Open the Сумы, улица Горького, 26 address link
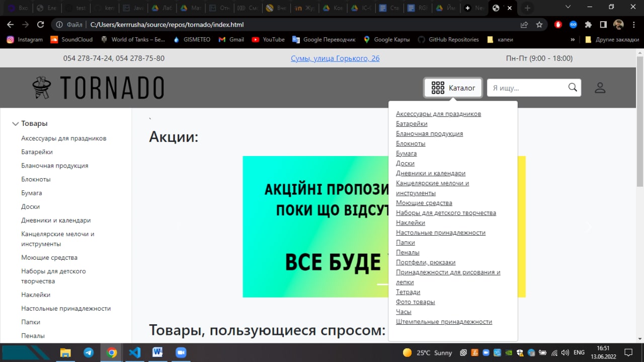 pyautogui.click(x=335, y=58)
